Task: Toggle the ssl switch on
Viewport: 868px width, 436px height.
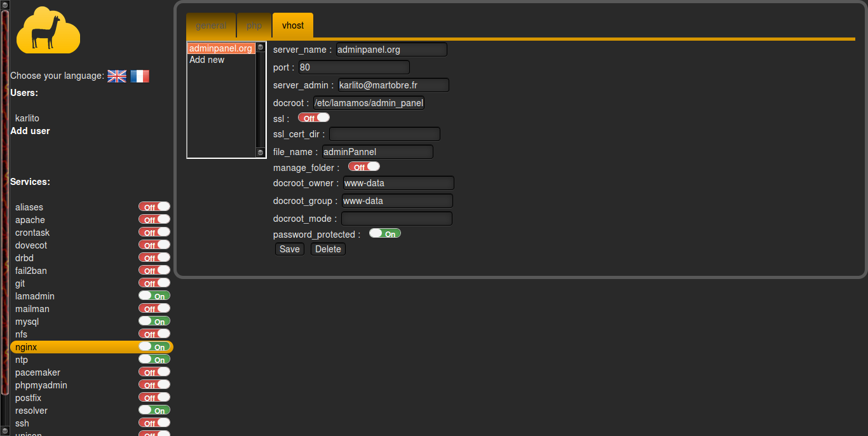Action: tap(314, 118)
